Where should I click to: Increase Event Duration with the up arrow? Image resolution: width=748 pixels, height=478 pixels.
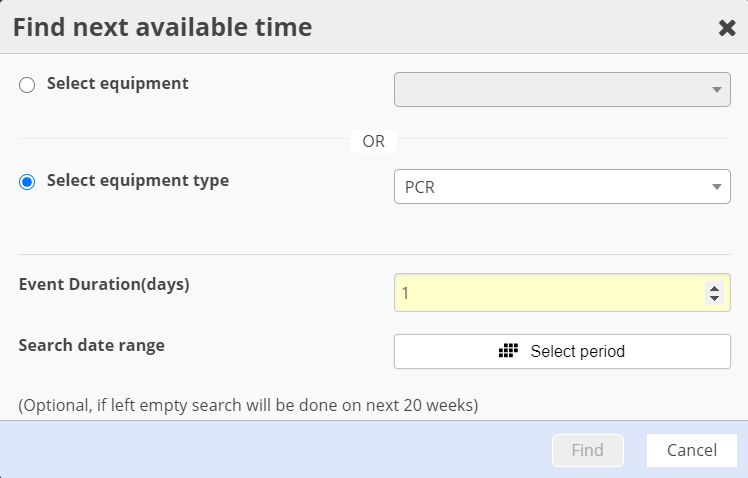pos(714,288)
